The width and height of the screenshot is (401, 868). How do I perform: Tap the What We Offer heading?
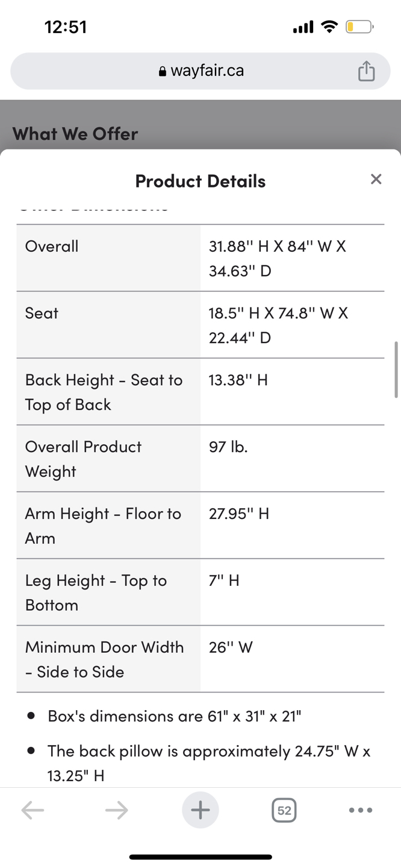click(75, 134)
